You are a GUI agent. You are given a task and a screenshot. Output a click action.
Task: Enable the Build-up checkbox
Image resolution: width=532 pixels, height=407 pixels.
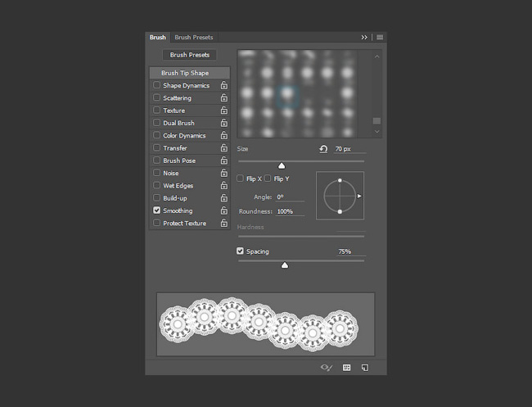pos(156,198)
